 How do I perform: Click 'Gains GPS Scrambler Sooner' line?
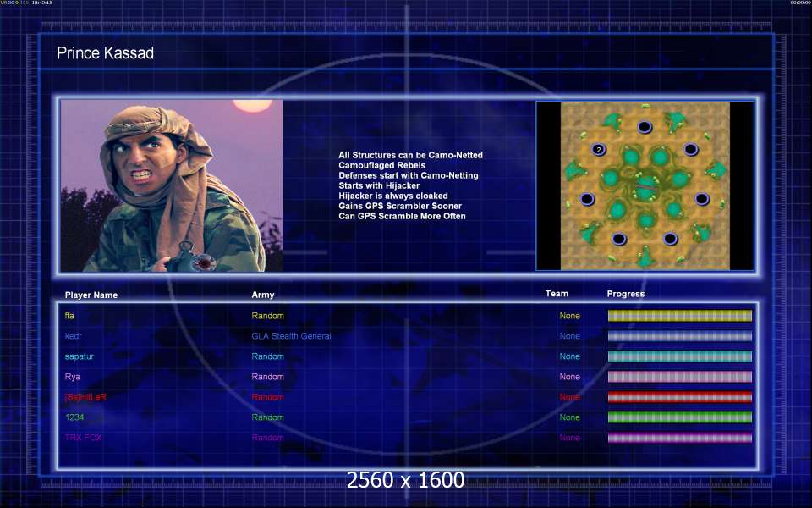tap(400, 206)
